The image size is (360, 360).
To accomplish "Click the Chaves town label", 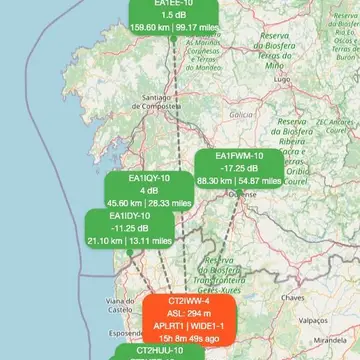I will tap(293, 298).
